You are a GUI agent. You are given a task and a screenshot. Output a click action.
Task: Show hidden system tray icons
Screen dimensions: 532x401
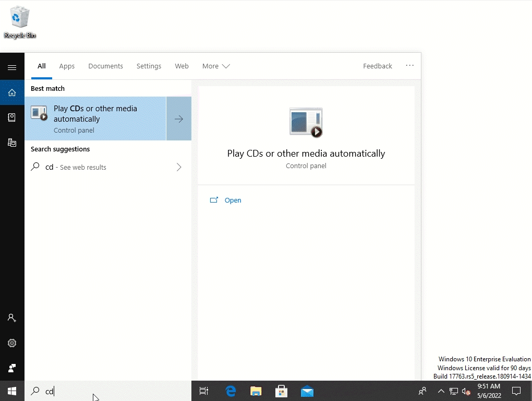[441, 391]
